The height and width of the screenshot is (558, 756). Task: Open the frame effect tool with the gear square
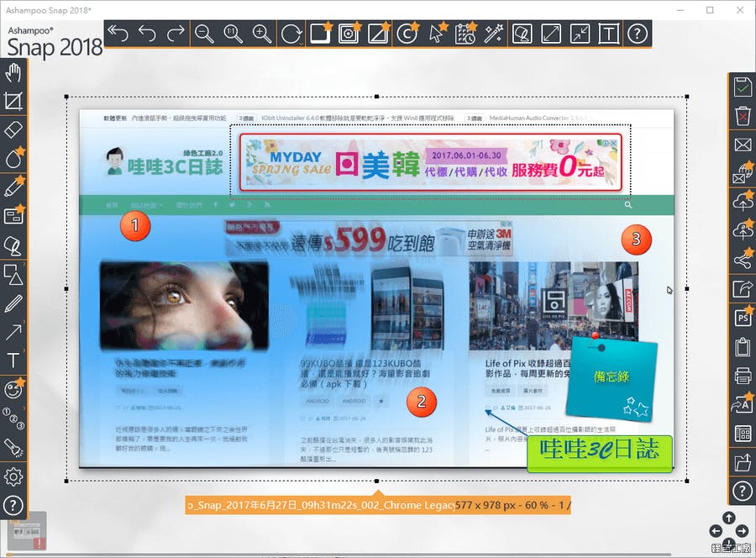(349, 34)
